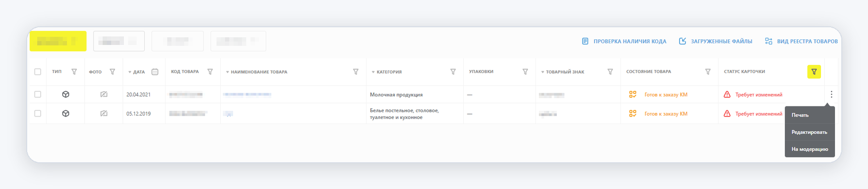The width and height of the screenshot is (868, 189).
Task: Open the filter for the Упаковки column
Action: pyautogui.click(x=525, y=72)
